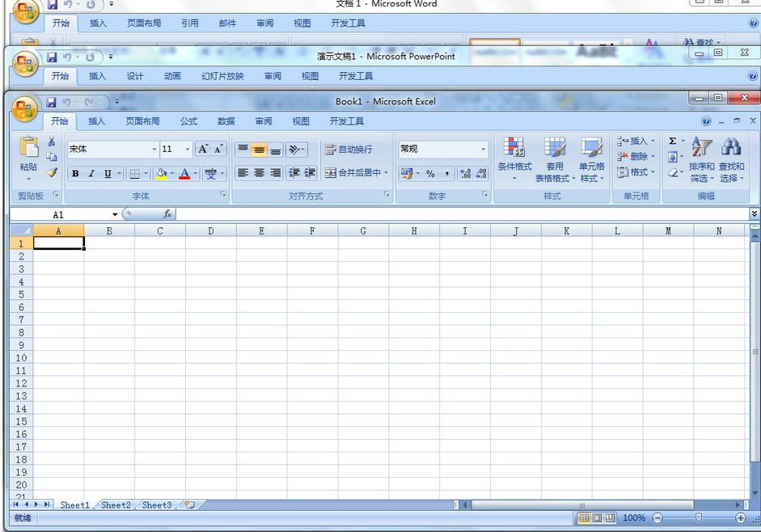This screenshot has height=532, width=761.
Task: Click the Clear eraser icon
Action: (673, 172)
